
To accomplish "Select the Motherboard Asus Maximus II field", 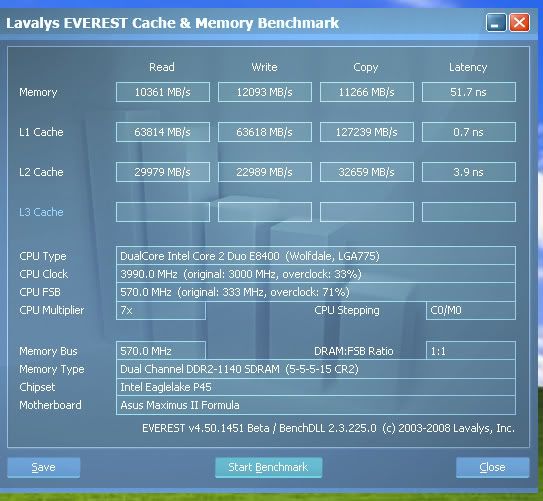I will click(315, 405).
